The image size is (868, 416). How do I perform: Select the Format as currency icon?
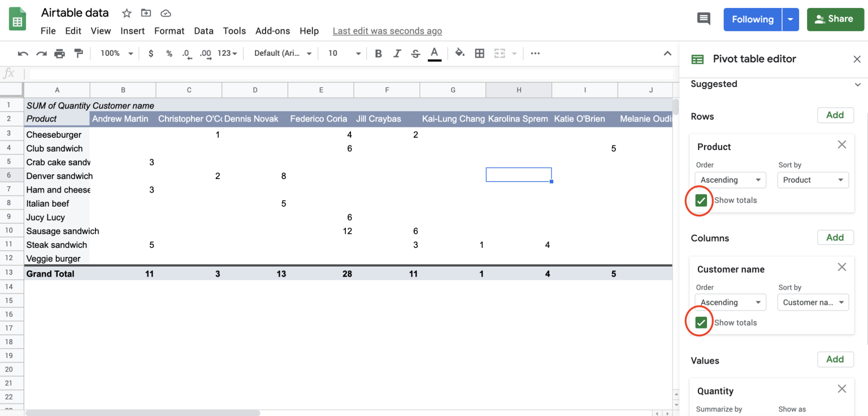150,53
